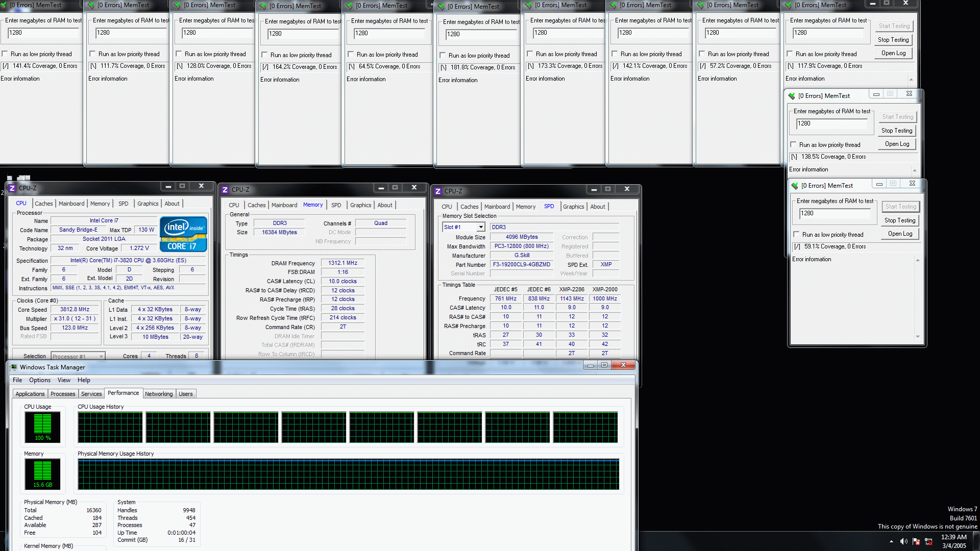Open the Options menu in Task Manager
The image size is (980, 551).
40,380
